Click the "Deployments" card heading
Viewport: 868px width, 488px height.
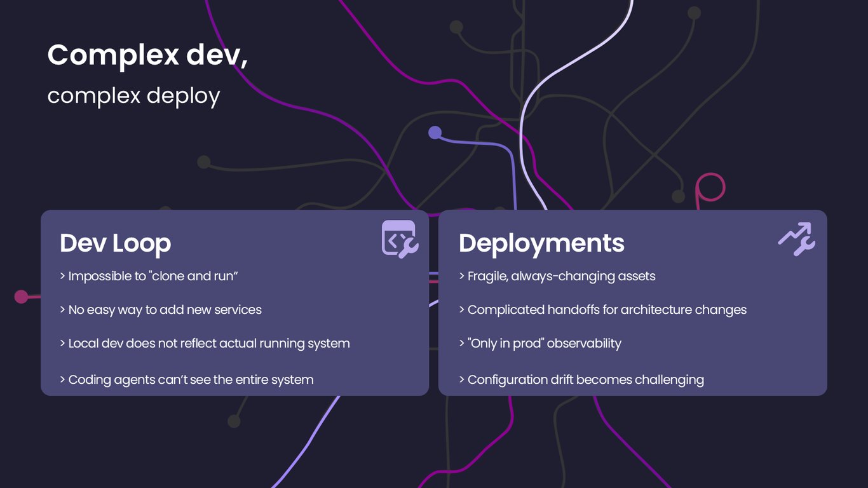pos(541,243)
